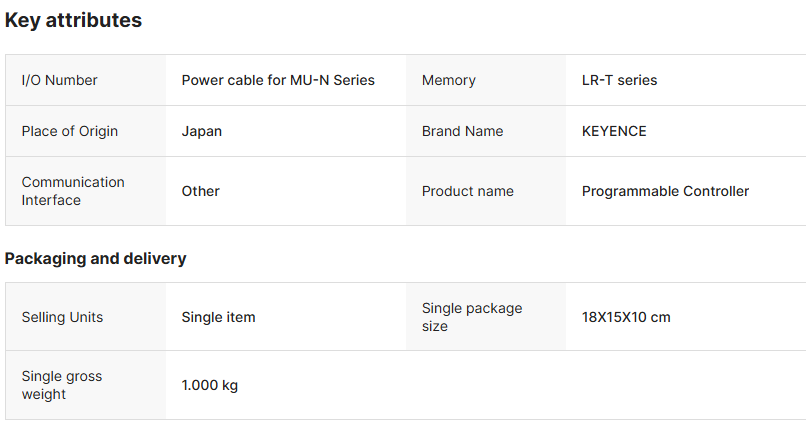Select the Product name label
Image resolution: width=806 pixels, height=421 pixels.
pyautogui.click(x=467, y=191)
